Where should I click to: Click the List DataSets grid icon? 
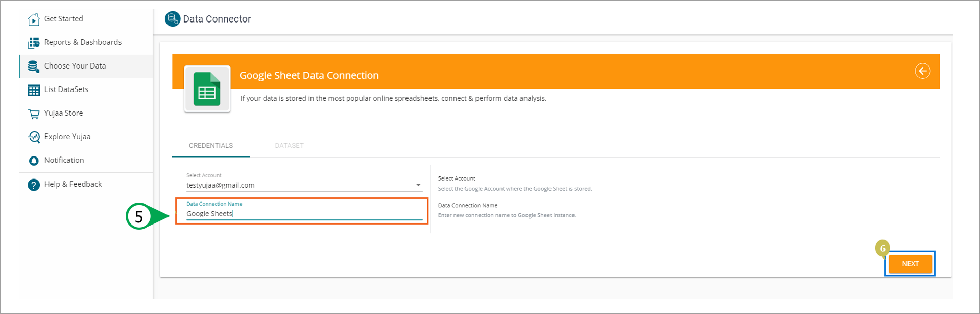coord(34,90)
